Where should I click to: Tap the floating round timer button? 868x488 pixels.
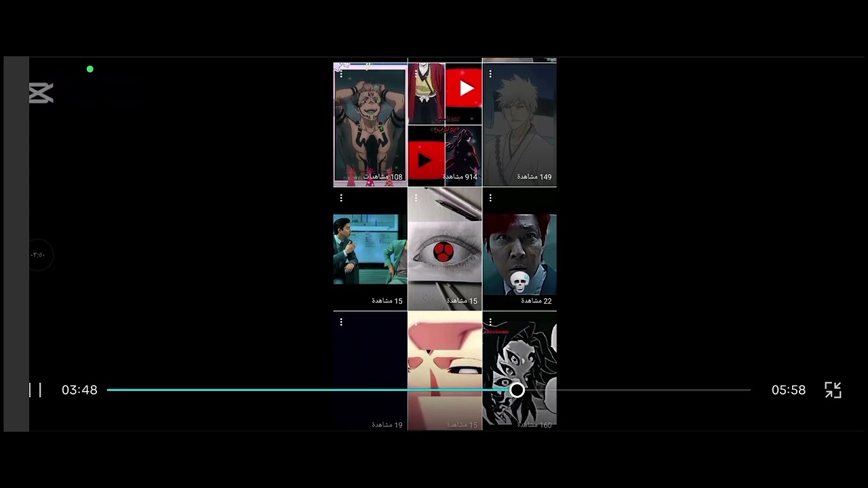coord(39,255)
